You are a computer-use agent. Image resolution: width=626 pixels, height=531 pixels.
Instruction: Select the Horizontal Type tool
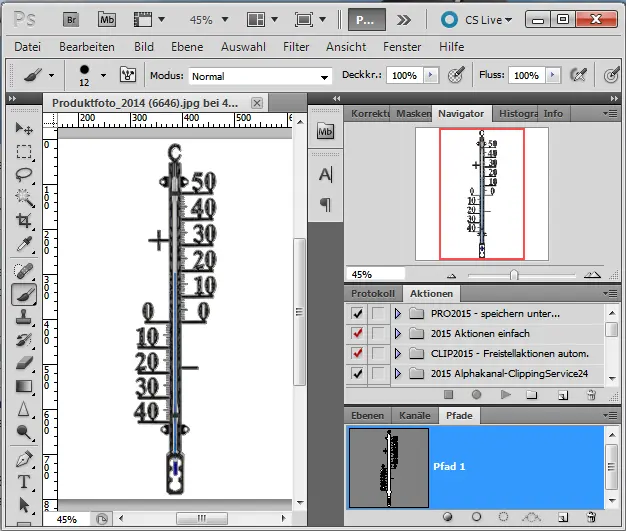click(24, 482)
